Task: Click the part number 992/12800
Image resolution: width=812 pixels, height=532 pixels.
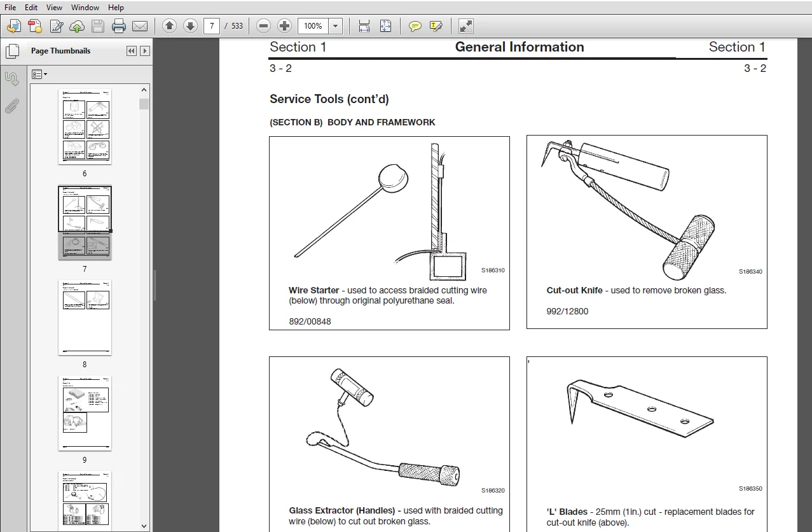Action: pos(568,312)
